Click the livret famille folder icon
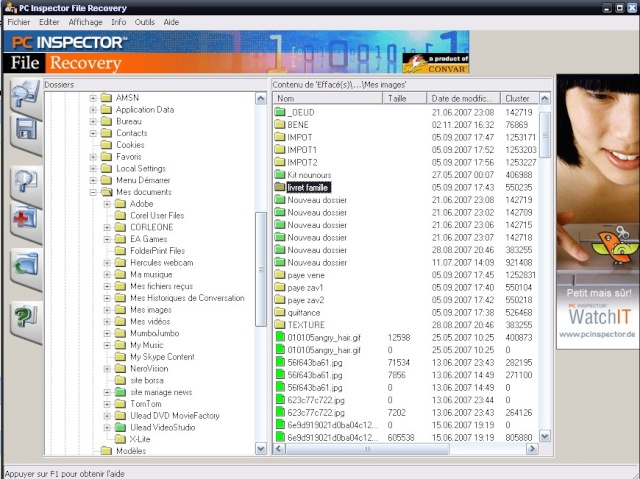The image size is (640, 479). coord(280,187)
